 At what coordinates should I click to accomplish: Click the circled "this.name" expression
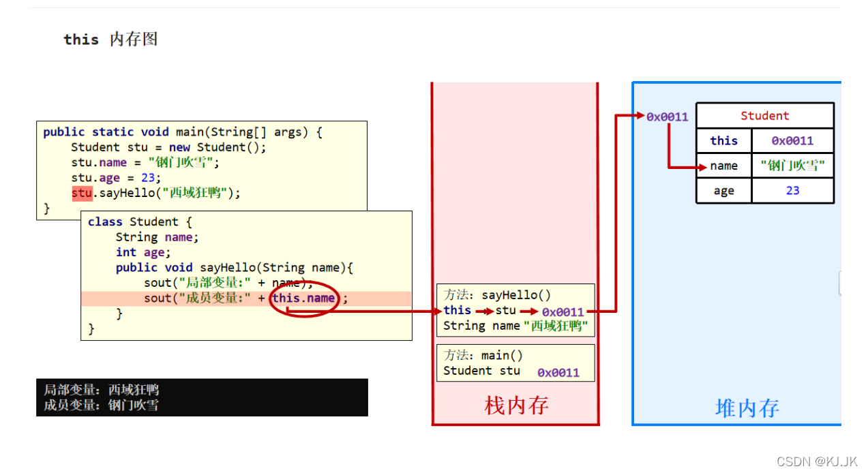pyautogui.click(x=303, y=298)
